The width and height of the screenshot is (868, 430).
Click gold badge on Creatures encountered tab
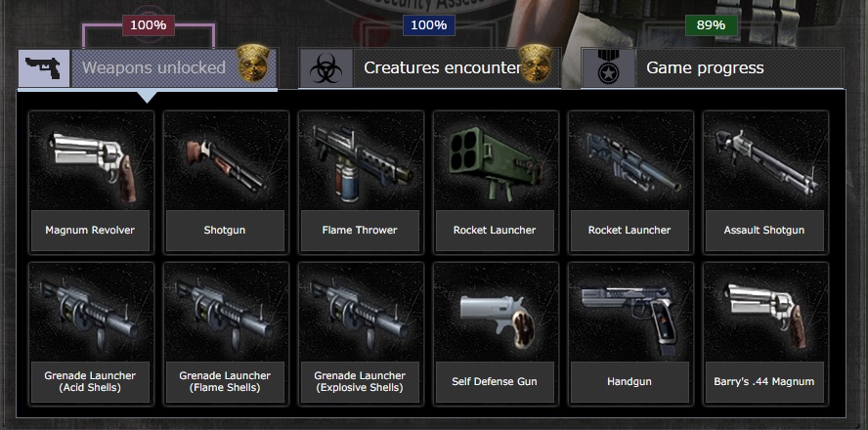pos(536,64)
